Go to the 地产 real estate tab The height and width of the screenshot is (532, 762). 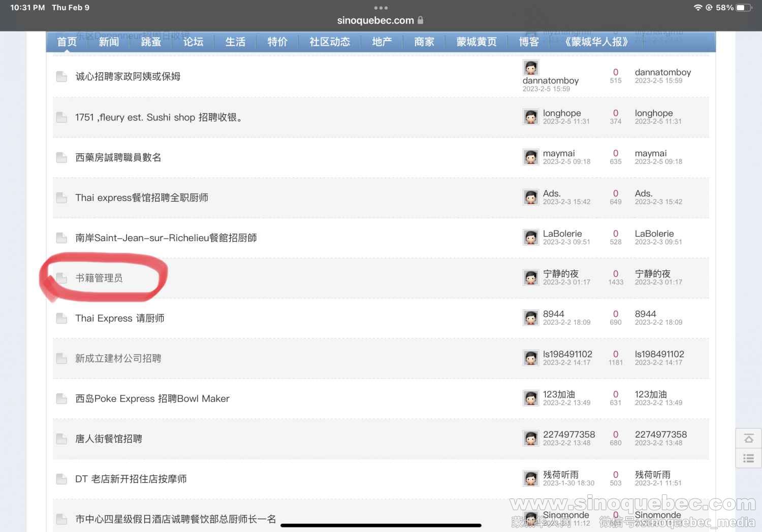pos(382,42)
